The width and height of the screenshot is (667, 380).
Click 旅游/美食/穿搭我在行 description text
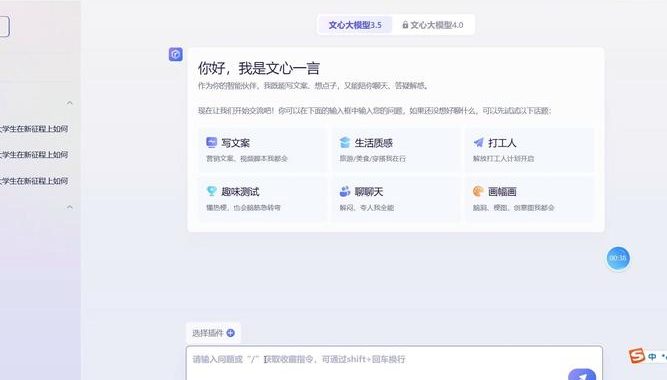373,159
